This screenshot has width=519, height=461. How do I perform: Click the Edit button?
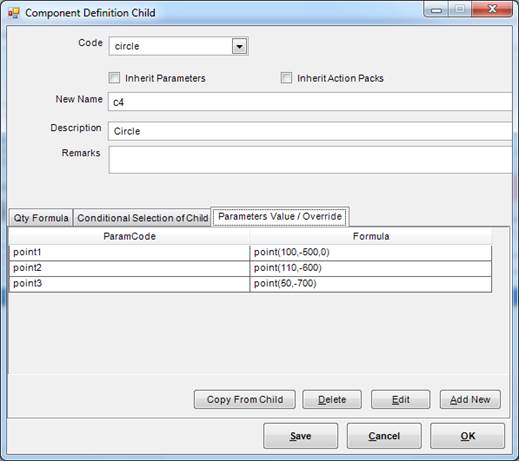pos(401,399)
